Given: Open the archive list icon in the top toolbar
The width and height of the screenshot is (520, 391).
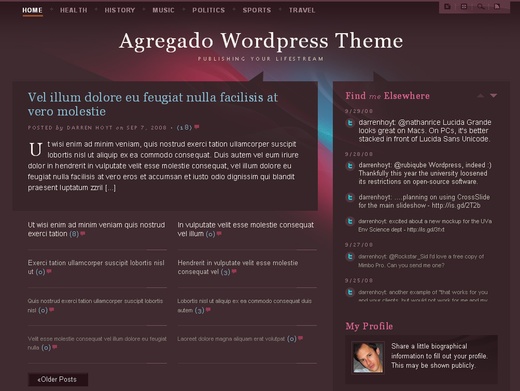Looking at the screenshot, I should click(464, 6).
